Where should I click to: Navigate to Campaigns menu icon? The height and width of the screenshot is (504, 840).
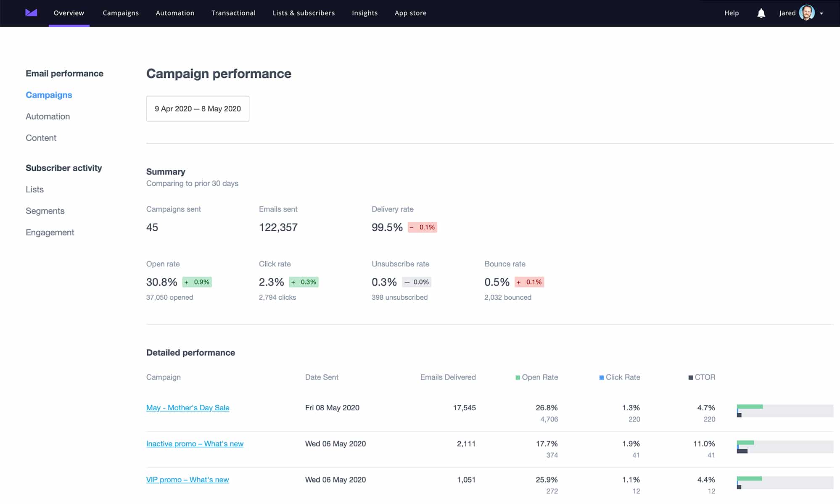click(120, 13)
